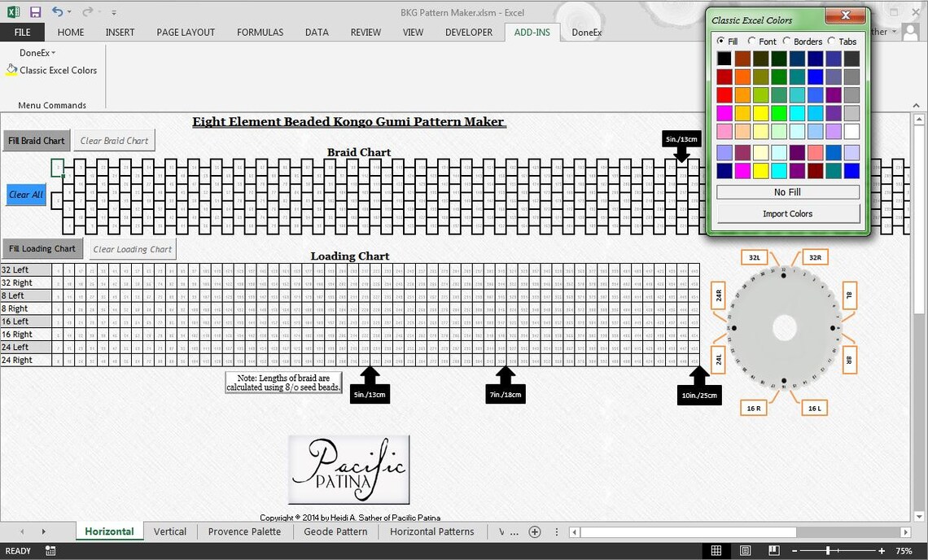Open Page Break Preview from the status bar
Image resolution: width=928 pixels, height=560 pixels.
[x=772, y=550]
